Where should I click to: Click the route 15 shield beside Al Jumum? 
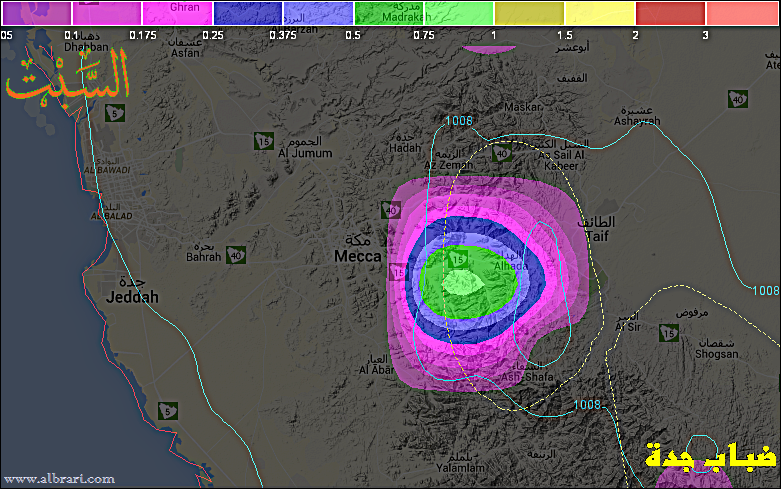[x=264, y=141]
